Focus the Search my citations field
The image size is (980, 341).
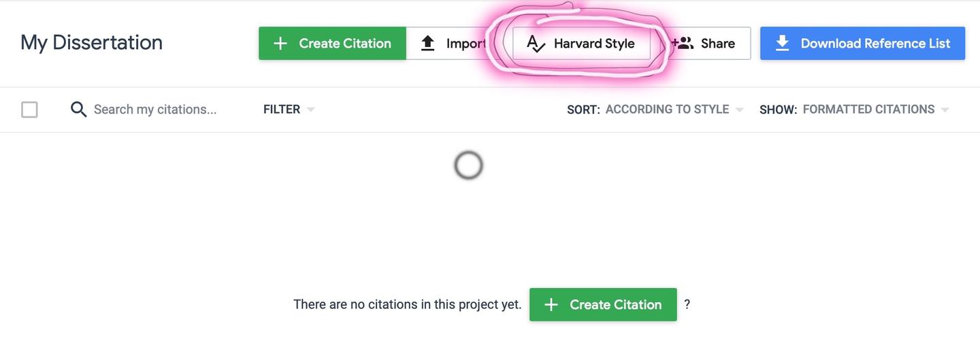[x=155, y=110]
